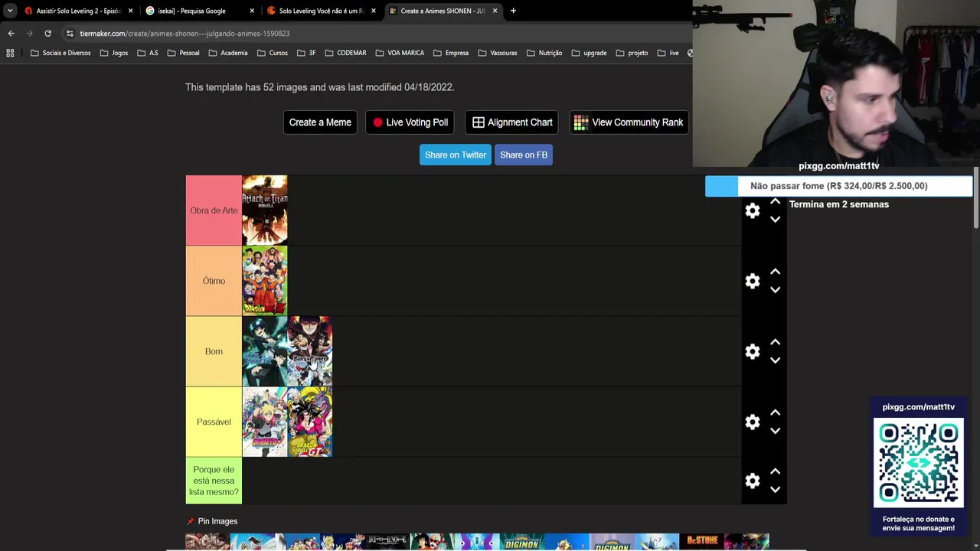Open Sociais e Diversos bookmark folder
The image size is (980, 551).
(x=60, y=53)
